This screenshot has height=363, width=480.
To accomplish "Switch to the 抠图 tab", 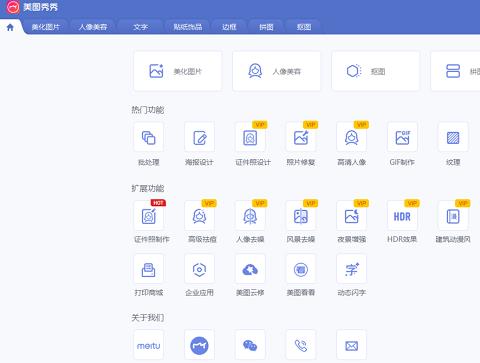I will (304, 27).
